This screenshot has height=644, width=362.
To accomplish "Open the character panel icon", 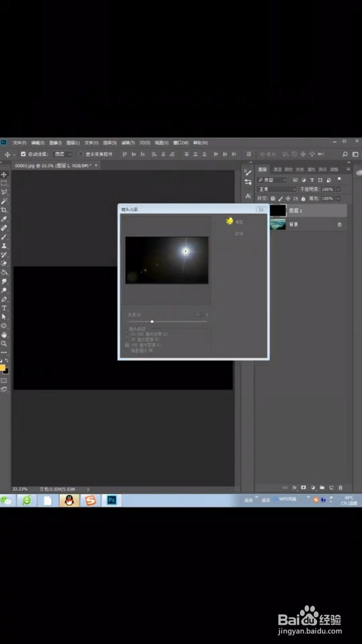I will coord(248,196).
